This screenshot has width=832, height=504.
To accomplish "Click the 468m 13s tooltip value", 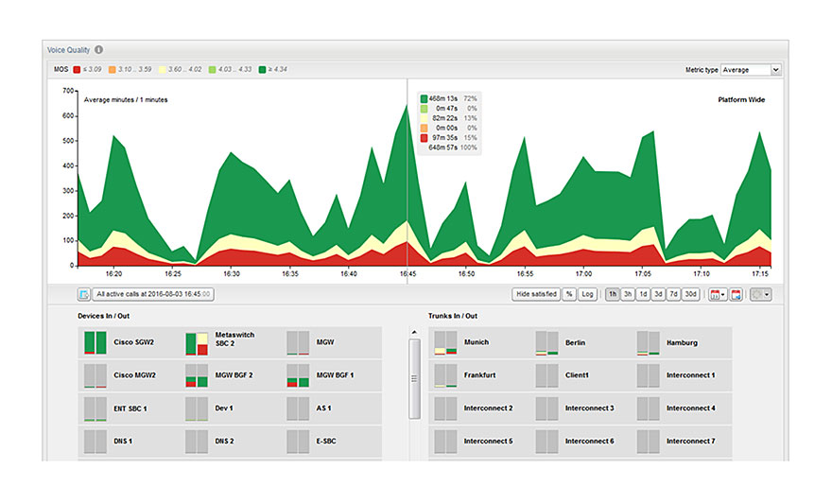I will (443, 98).
